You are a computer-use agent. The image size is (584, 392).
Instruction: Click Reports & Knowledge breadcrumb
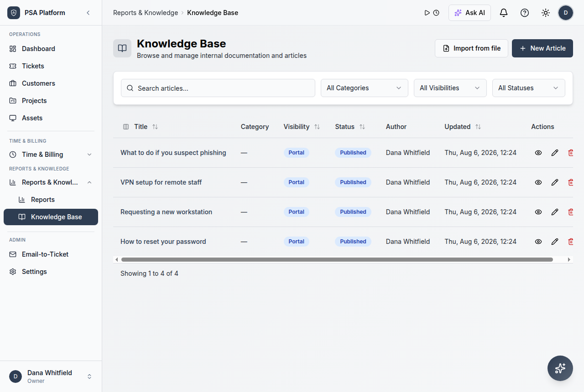(x=146, y=13)
